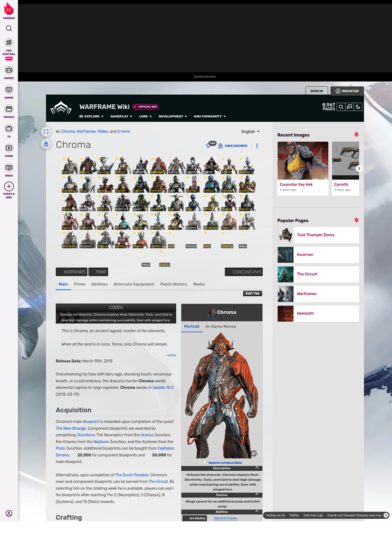Viewport: 392px width, 545px height.
Task: Open the user profile icon at sidebar bottom
Action: point(9,513)
